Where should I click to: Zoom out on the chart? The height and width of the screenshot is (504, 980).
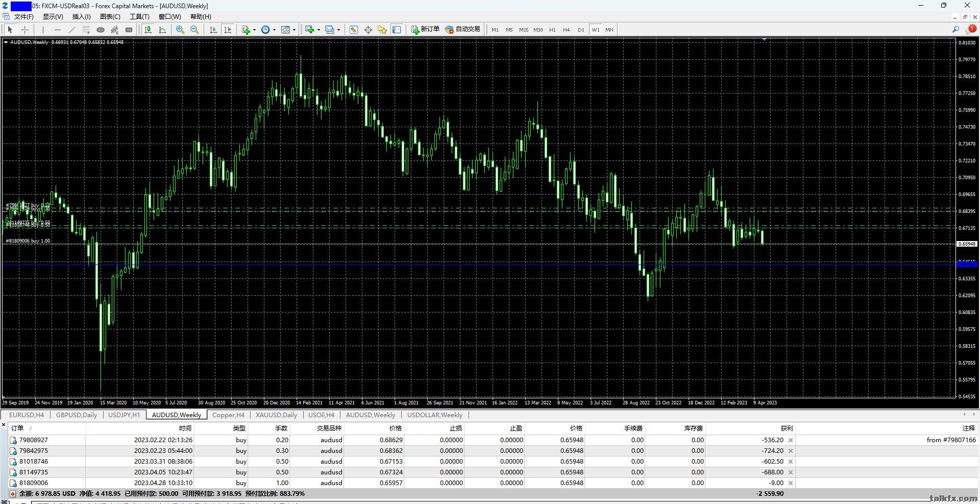(194, 30)
